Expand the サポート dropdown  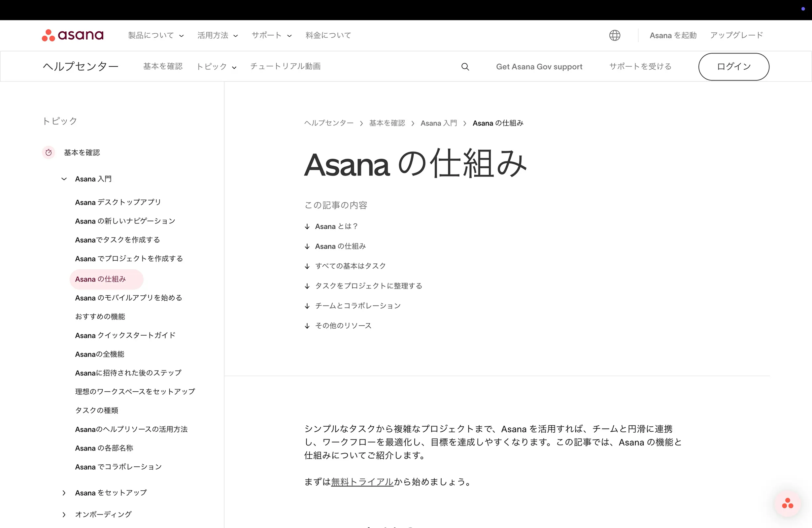(272, 35)
